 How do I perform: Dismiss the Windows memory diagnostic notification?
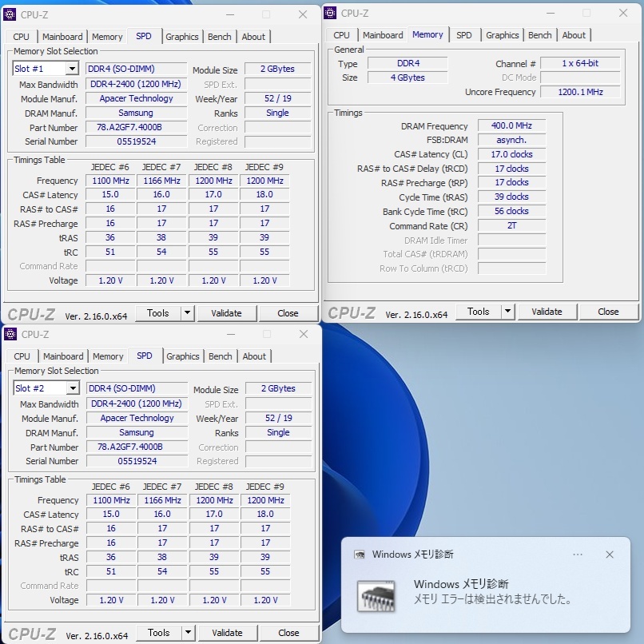coord(610,555)
